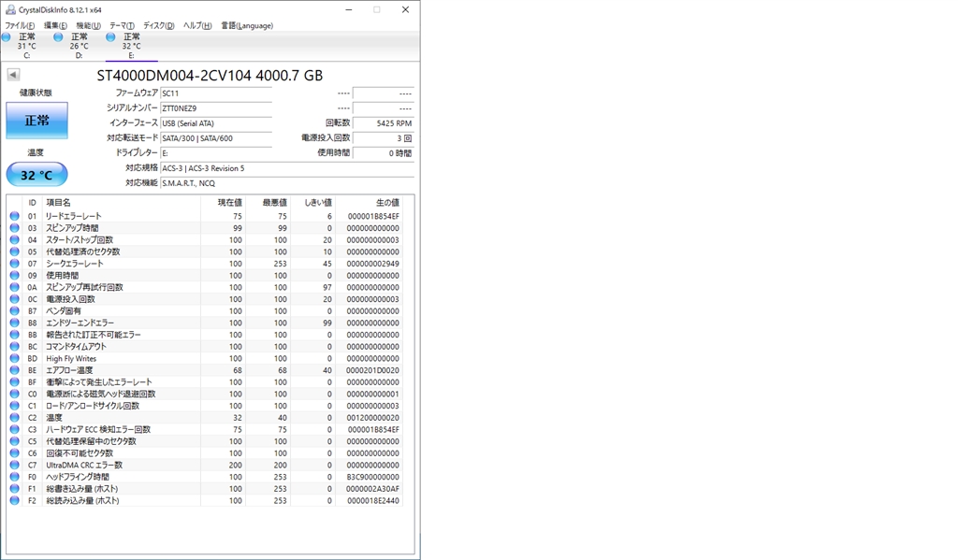Click status icon for High Fly Writes row

(15, 358)
